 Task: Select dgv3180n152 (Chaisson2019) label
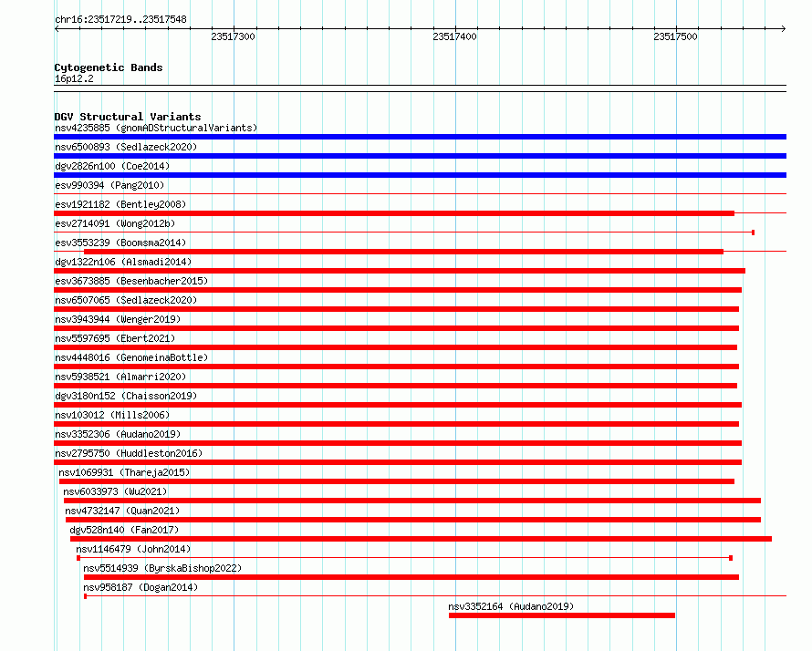click(x=126, y=396)
